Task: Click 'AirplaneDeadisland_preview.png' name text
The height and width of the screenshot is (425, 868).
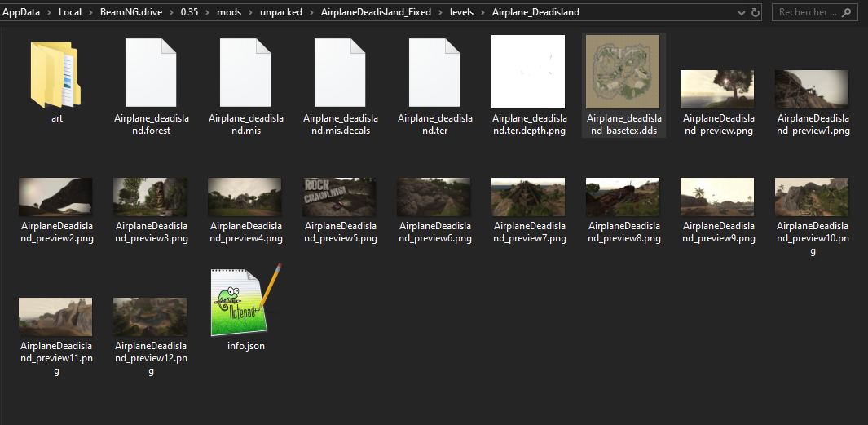Action: [719, 125]
